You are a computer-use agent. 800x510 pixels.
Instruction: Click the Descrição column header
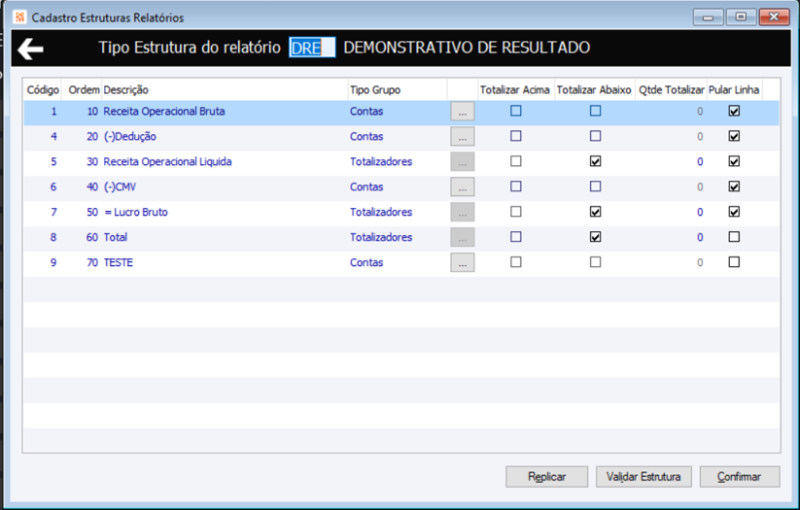click(x=224, y=90)
